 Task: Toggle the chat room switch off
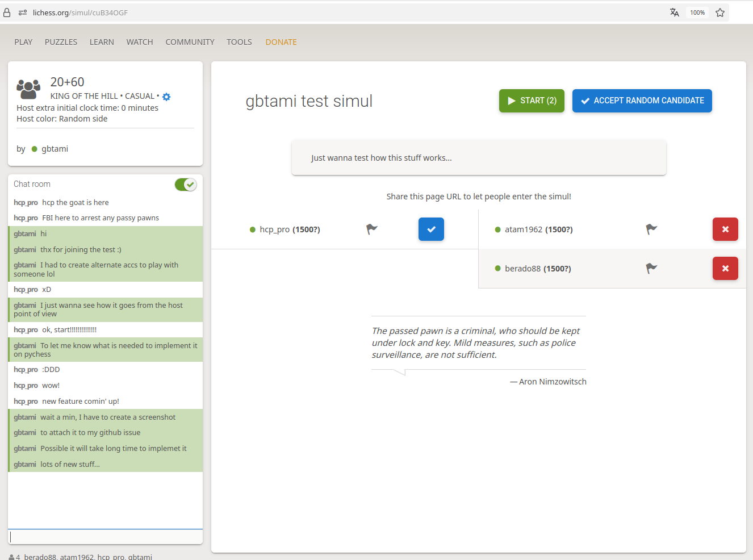[x=185, y=185]
